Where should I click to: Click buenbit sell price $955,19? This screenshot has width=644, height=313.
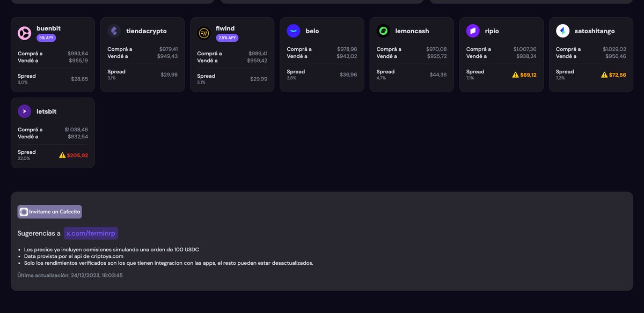coord(78,61)
